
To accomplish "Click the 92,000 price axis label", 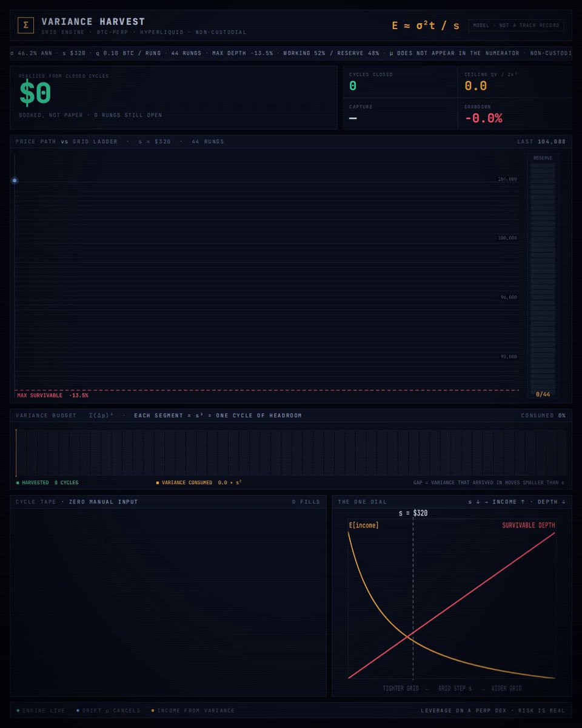I will pyautogui.click(x=509, y=357).
